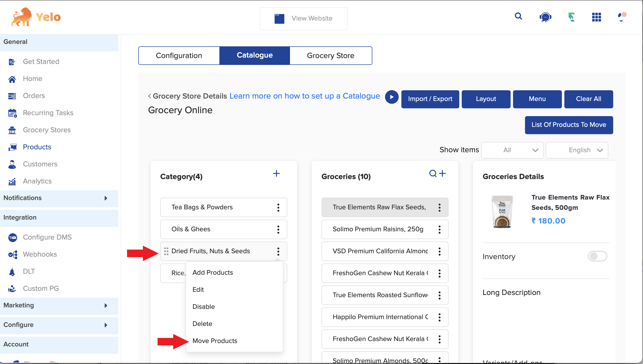The height and width of the screenshot is (364, 643).
Task: Add a new grocery with plus icon
Action: pyautogui.click(x=442, y=173)
